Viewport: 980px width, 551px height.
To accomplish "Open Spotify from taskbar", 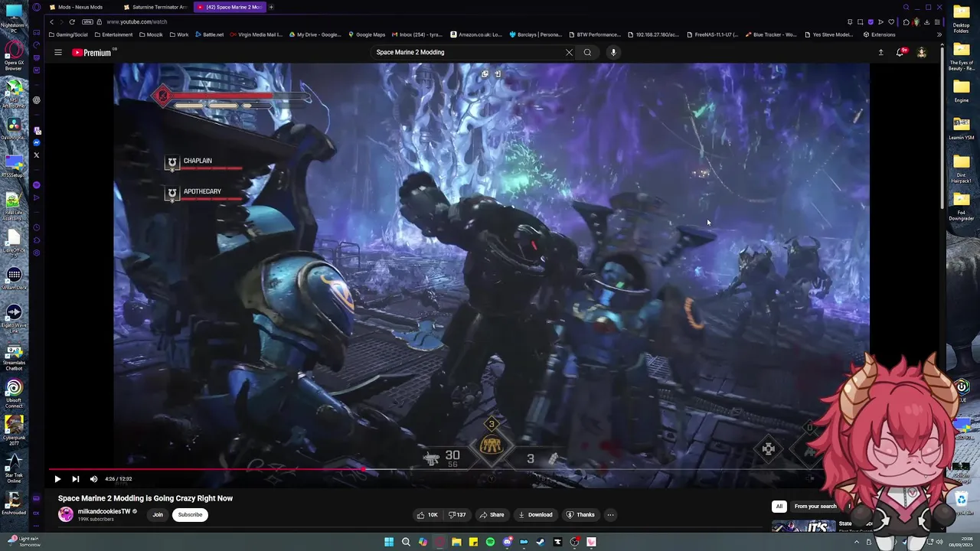I will [x=490, y=542].
